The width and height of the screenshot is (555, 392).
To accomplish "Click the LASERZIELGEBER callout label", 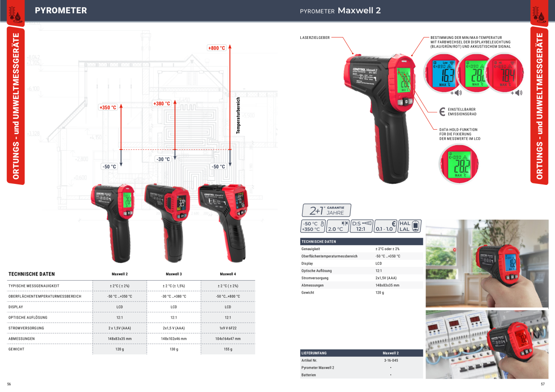I will pyautogui.click(x=315, y=38).
